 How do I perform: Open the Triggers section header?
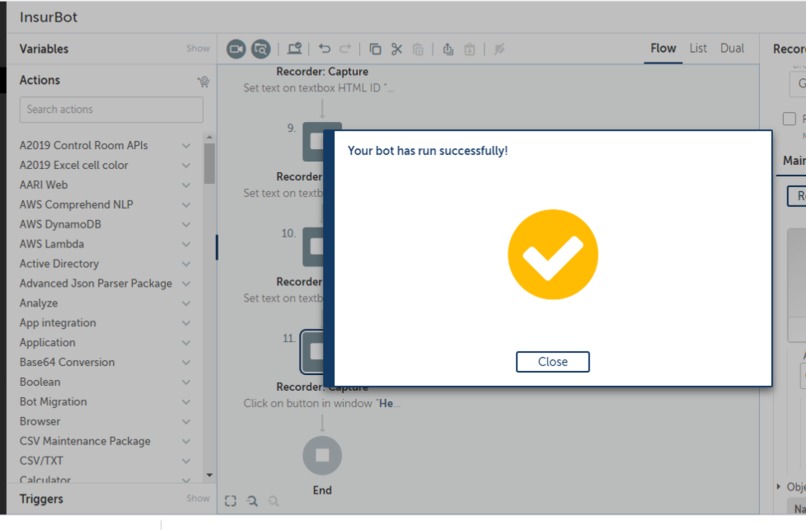[41, 499]
